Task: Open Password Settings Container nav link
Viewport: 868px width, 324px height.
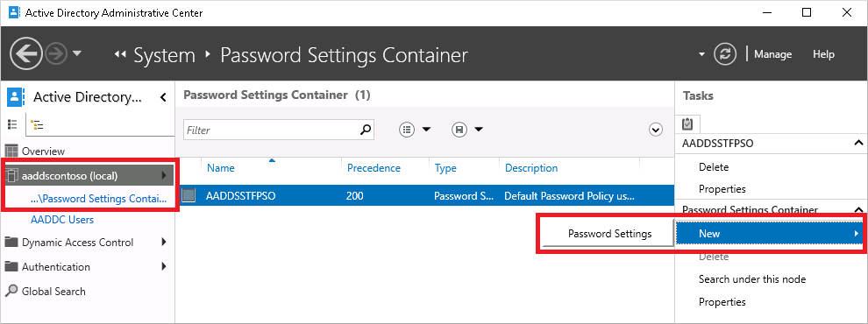Action: (98, 199)
